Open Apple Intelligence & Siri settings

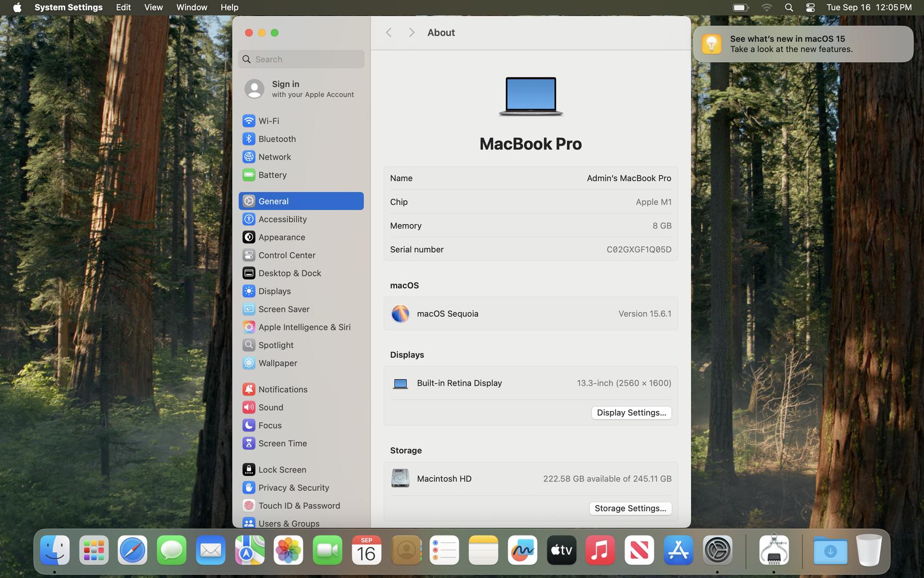click(x=301, y=327)
